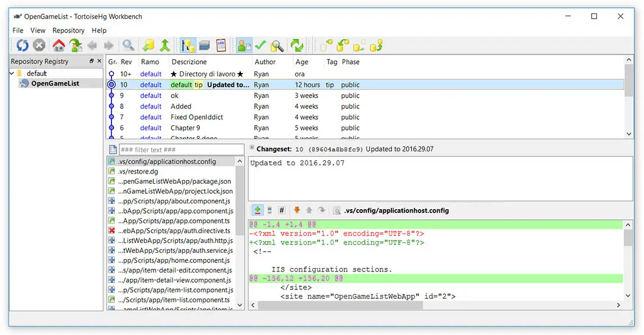This screenshot has height=335, width=644.
Task: Expand the Changeset details plus icon
Action: (x=252, y=148)
